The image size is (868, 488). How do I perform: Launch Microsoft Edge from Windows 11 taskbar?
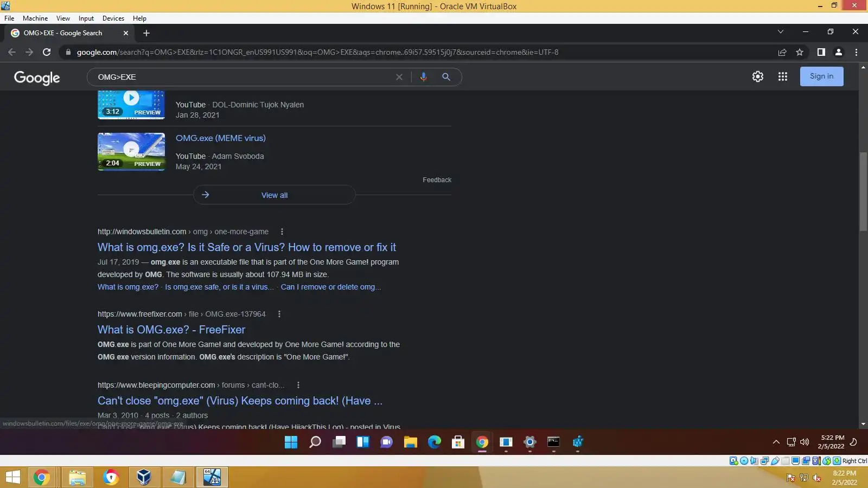pos(434,442)
